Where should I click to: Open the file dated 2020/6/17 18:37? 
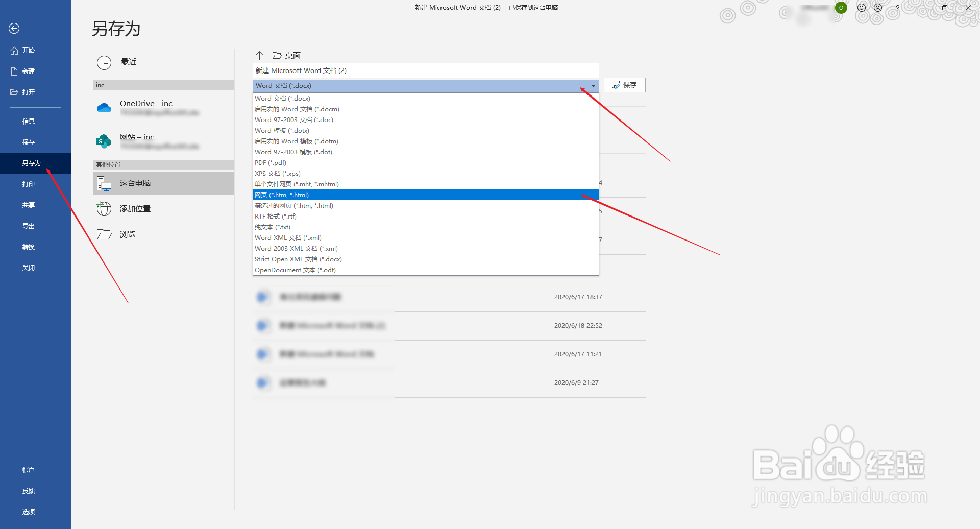tap(449, 297)
